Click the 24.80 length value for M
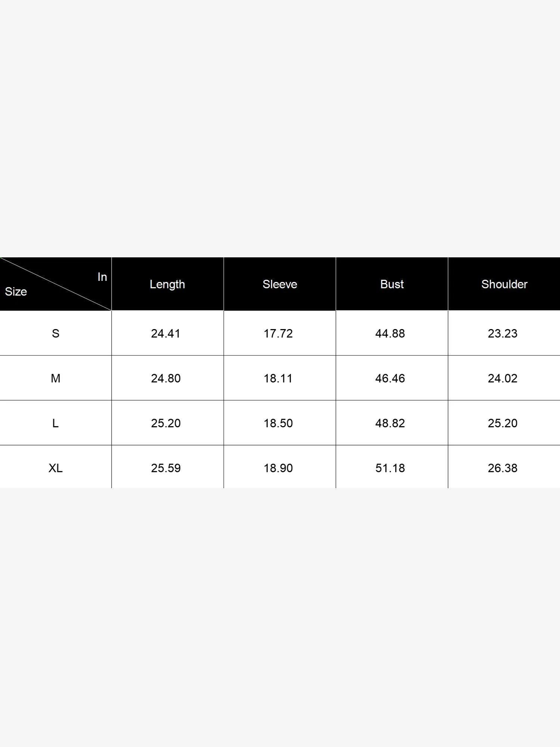The height and width of the screenshot is (747, 560). click(165, 378)
